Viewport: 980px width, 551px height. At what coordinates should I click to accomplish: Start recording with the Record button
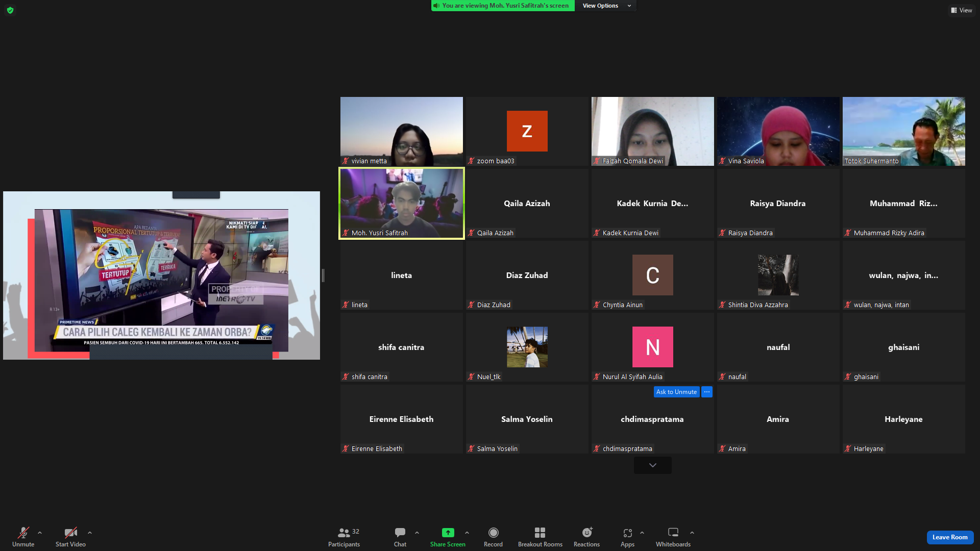coord(493,537)
